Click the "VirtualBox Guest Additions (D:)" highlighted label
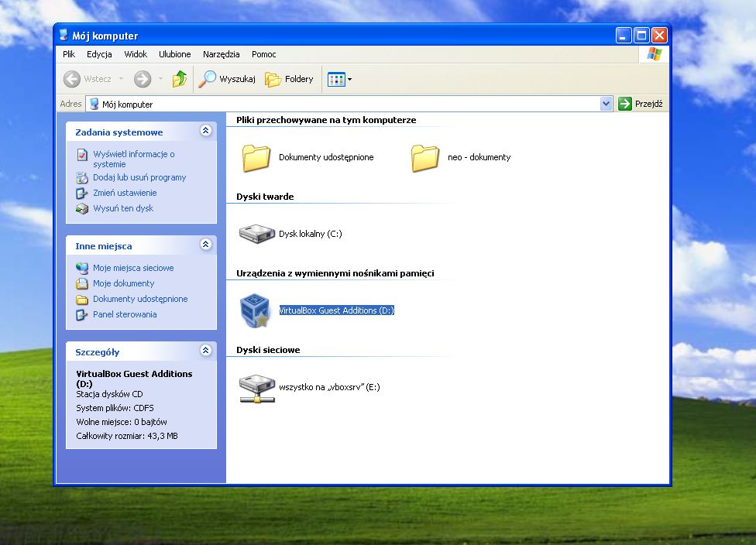The height and width of the screenshot is (545, 756). [x=336, y=310]
